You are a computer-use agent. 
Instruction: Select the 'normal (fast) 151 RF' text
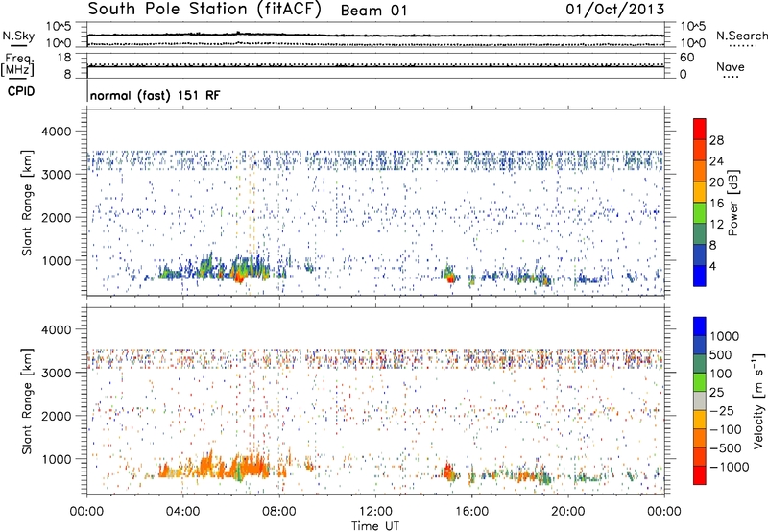pos(156,95)
